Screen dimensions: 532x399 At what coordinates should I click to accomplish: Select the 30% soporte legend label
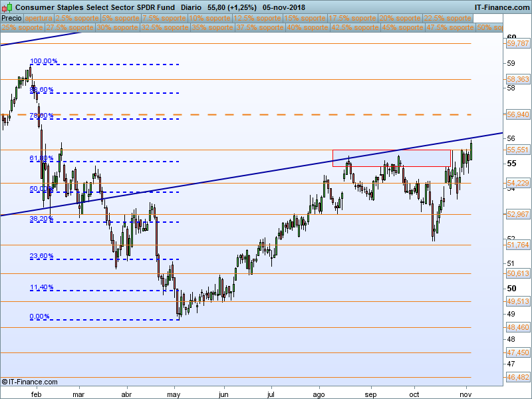click(x=117, y=27)
